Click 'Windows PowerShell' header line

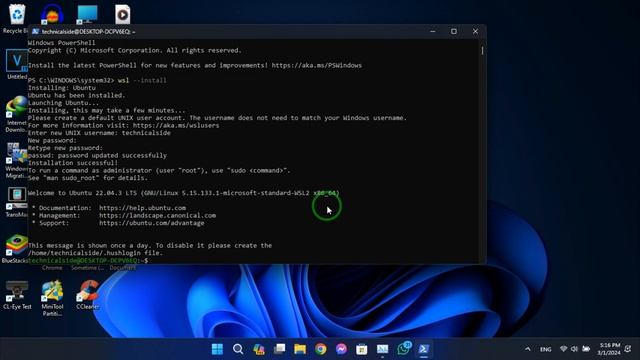pos(61,43)
